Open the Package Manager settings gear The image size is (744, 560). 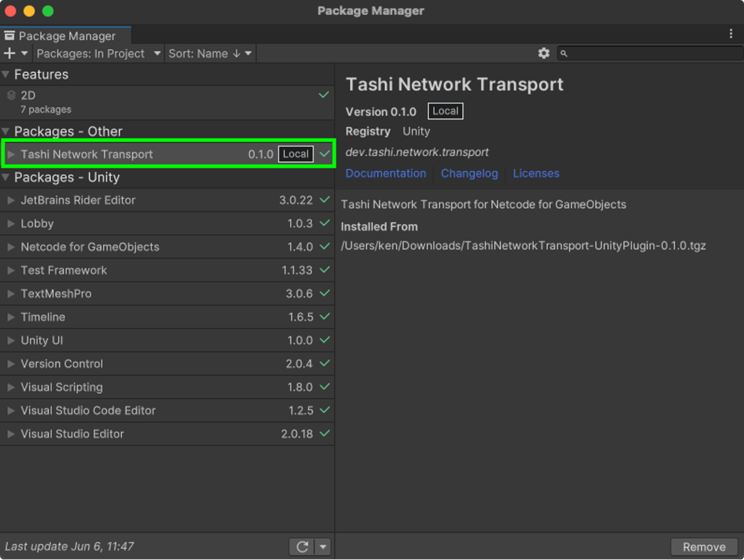pos(544,53)
